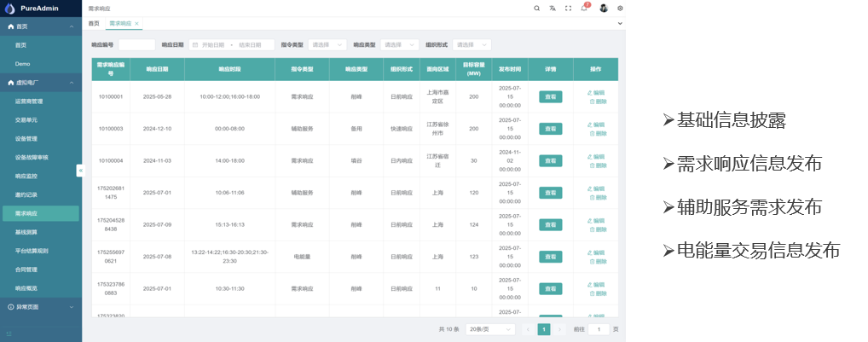The image size is (868, 342).
Task: Switch to the 首页 tab
Action: coord(94,24)
